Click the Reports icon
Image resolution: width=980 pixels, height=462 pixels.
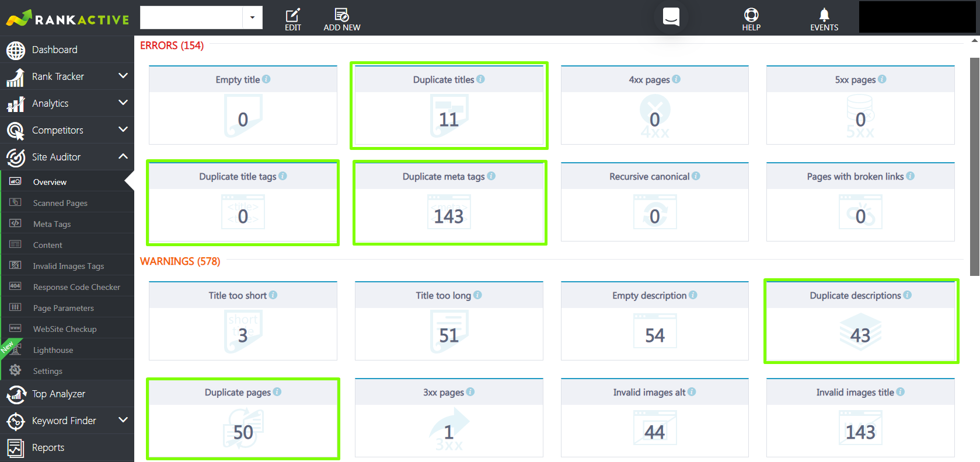click(16, 448)
